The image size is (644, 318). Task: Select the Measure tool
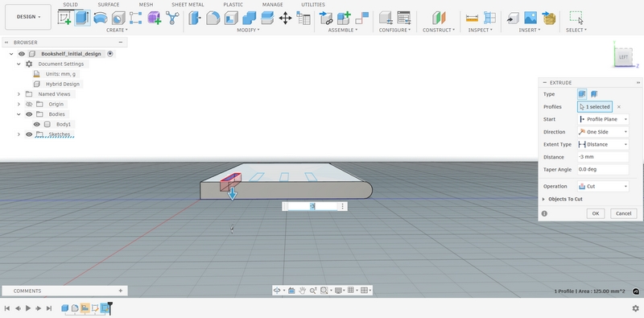tap(472, 18)
